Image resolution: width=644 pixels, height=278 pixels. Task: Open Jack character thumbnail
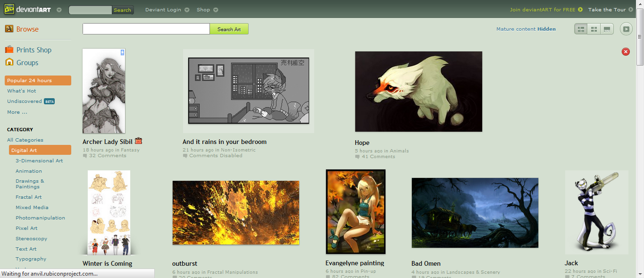(597, 212)
